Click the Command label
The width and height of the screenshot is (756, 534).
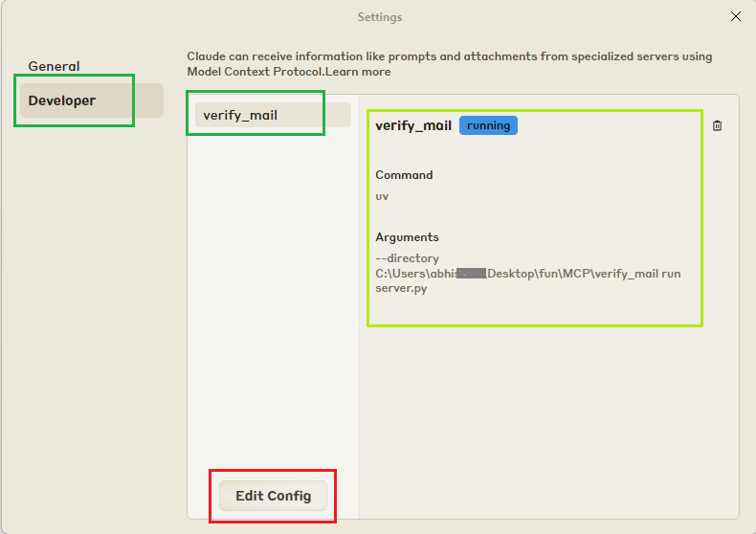click(x=404, y=175)
